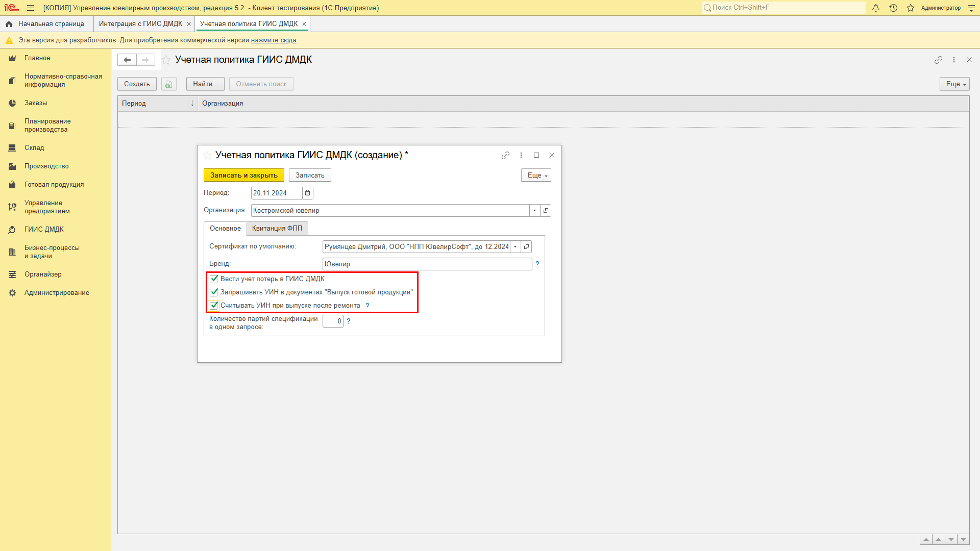Viewport: 980px width, 551px height.
Task: Open Заказы section in sidebar
Action: 55,103
